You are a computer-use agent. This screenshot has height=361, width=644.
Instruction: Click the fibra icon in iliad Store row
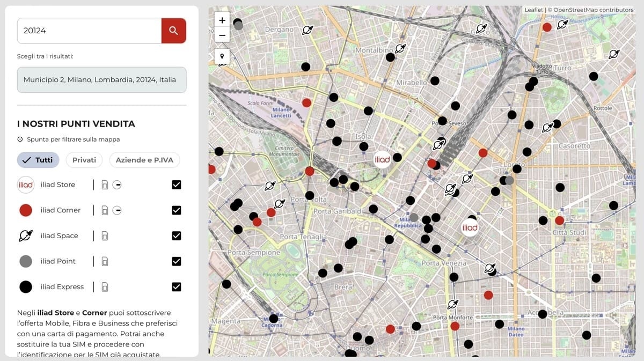117,185
